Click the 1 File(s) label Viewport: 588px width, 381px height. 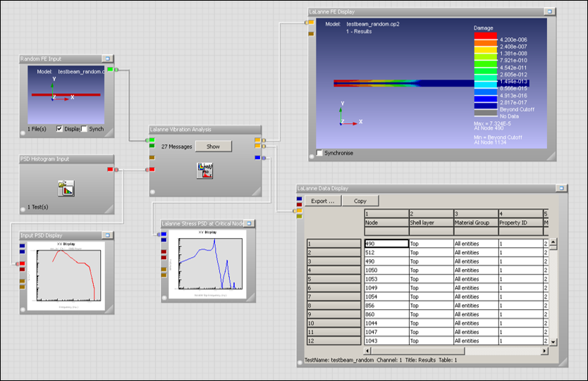37,128
